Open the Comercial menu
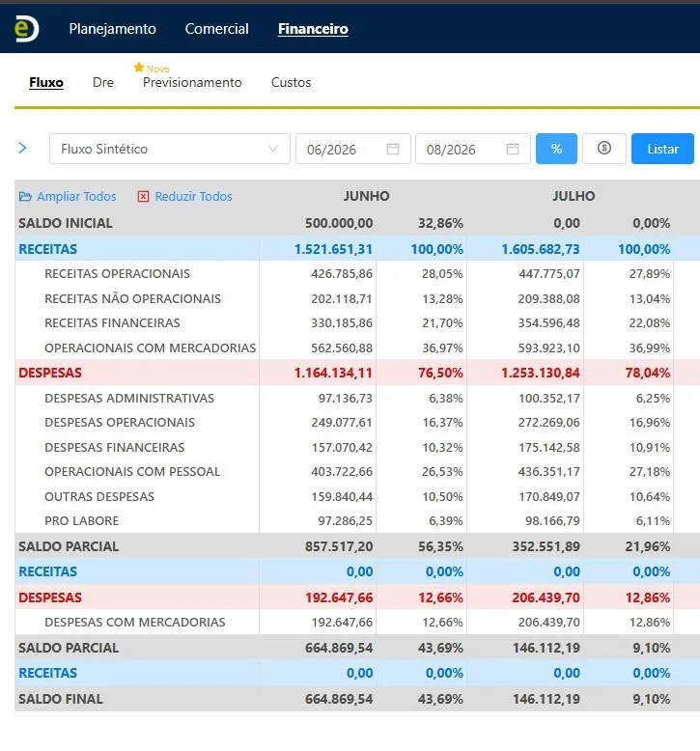 (x=217, y=29)
